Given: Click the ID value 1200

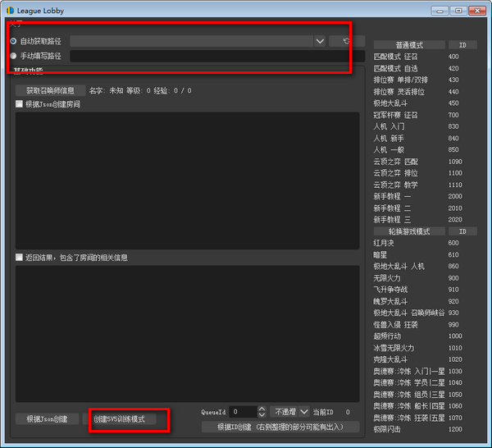Looking at the screenshot, I should point(455,429).
